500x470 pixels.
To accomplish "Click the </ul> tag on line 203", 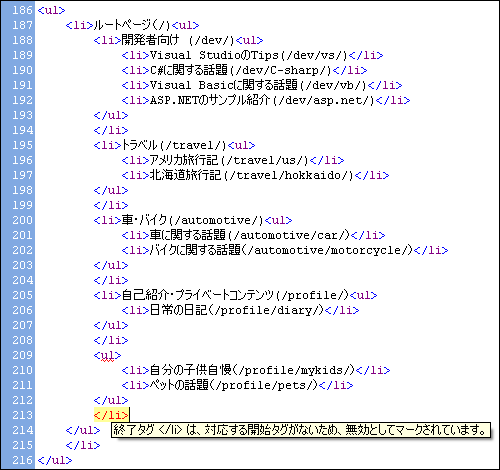I will (x=111, y=265).
